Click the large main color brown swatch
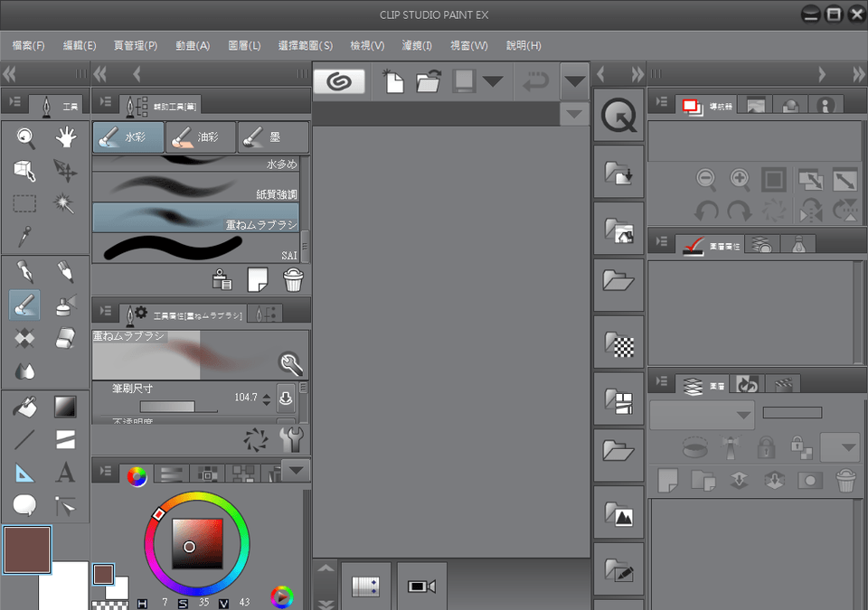The height and width of the screenshot is (610, 868). [x=27, y=549]
